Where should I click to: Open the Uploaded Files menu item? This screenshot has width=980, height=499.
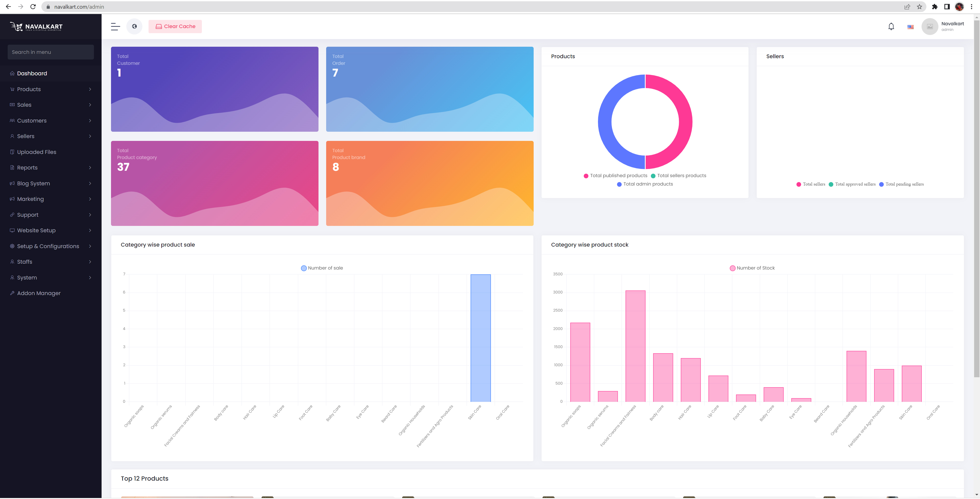51,152
